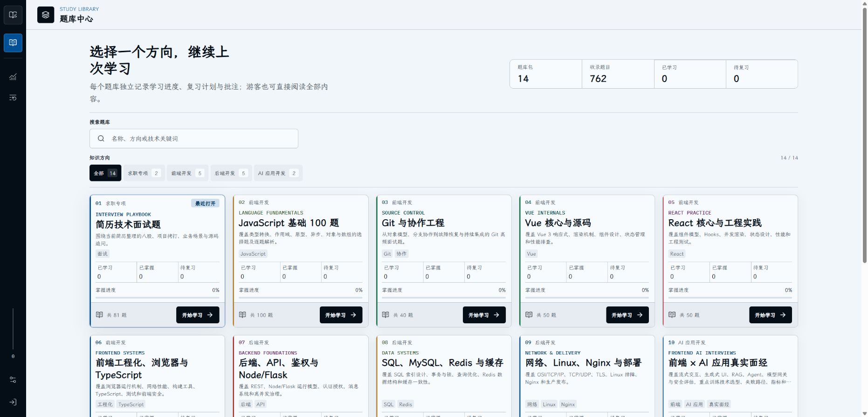The height and width of the screenshot is (417, 868).
Task: Click the 真实面经 tag
Action: 719,404
